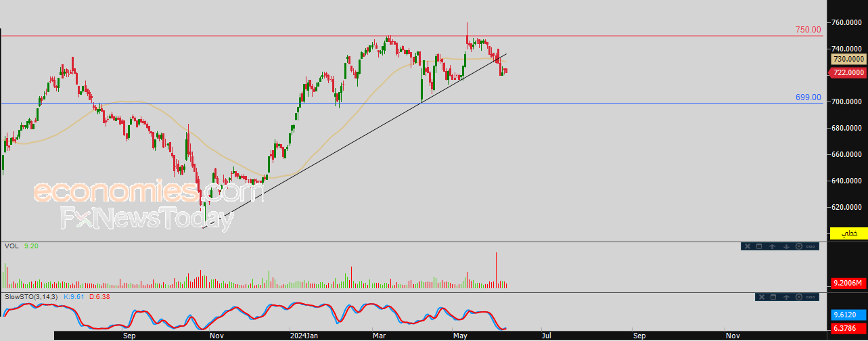Click the SlowSTO(3,14,3) indicator label
Viewport: 868px width, 341px height.
[x=31, y=297]
